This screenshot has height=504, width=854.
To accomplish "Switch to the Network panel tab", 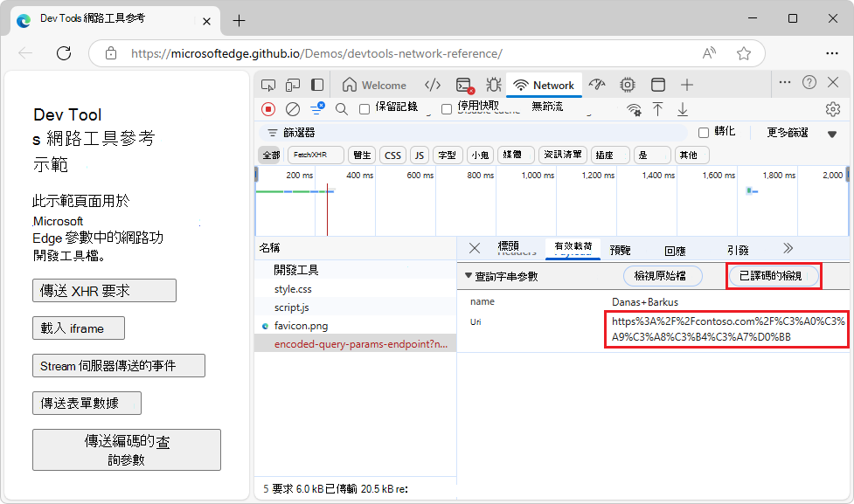I will [544, 85].
